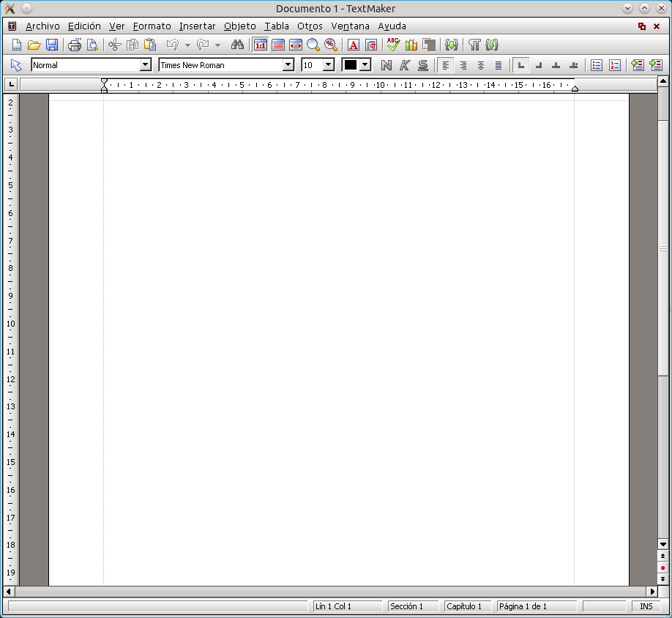Select the 1:1 actual size zoom icon
Viewport: 672px width, 618px height.
pos(261,45)
